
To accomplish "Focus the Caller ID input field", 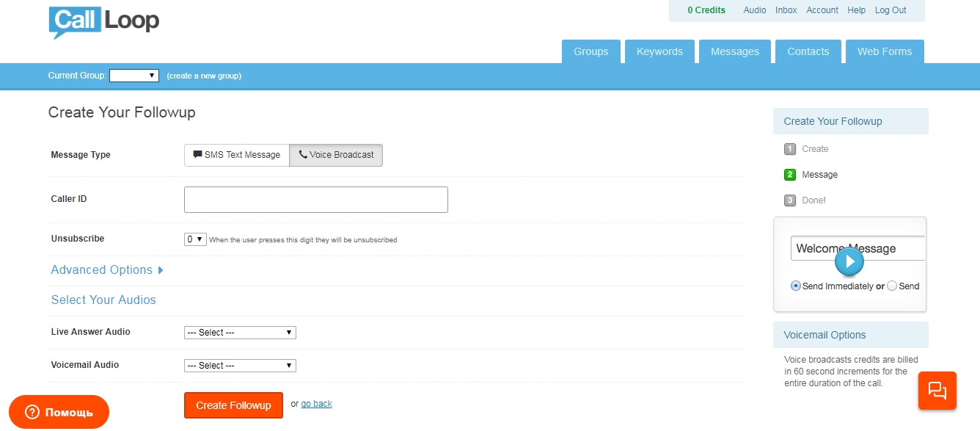I will [316, 200].
